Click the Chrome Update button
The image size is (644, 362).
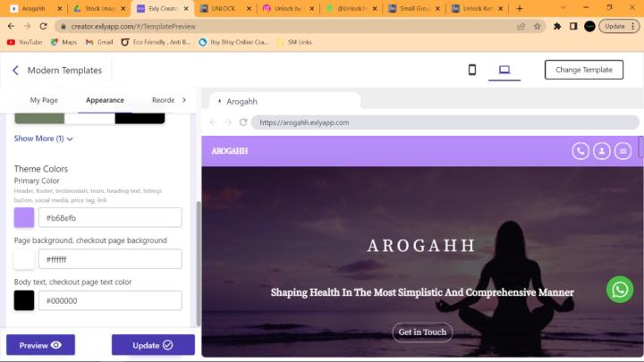[619, 26]
